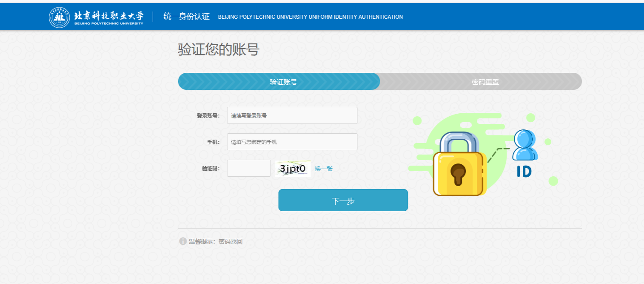The height and width of the screenshot is (284, 644).
Task: Click the 登录账号 field label
Action: point(208,115)
